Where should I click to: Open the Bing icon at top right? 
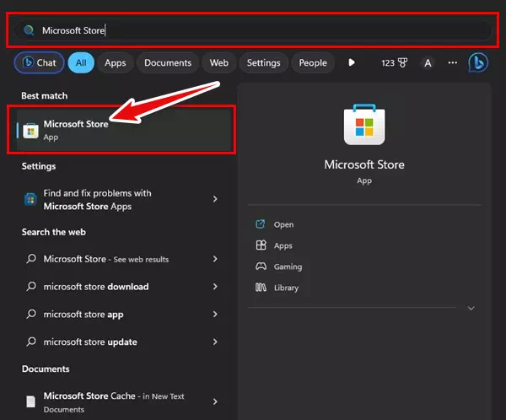tap(478, 62)
